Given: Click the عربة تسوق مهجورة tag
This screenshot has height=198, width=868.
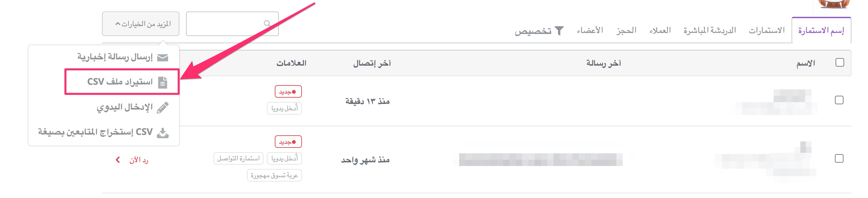Looking at the screenshot, I should 274,176.
